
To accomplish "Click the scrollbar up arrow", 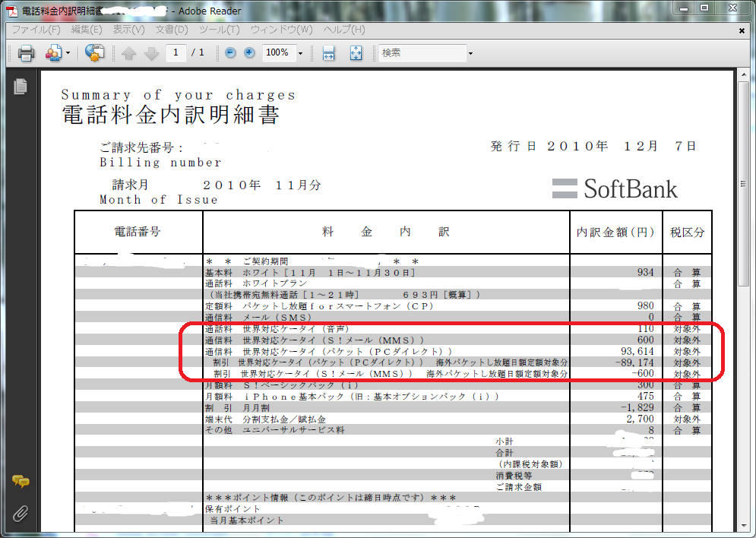I will coord(743,74).
